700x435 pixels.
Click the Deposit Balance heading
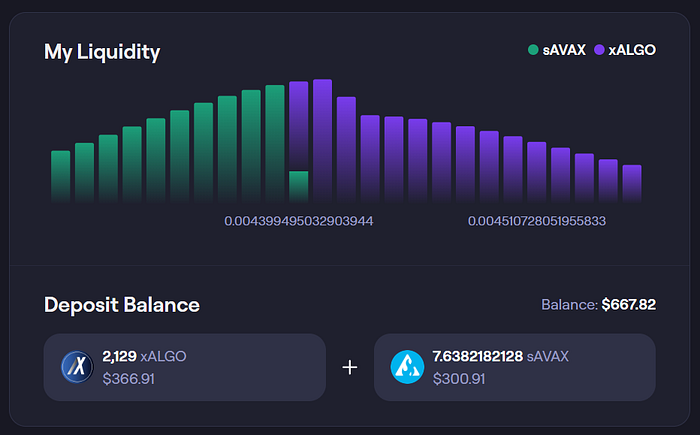tap(122, 305)
